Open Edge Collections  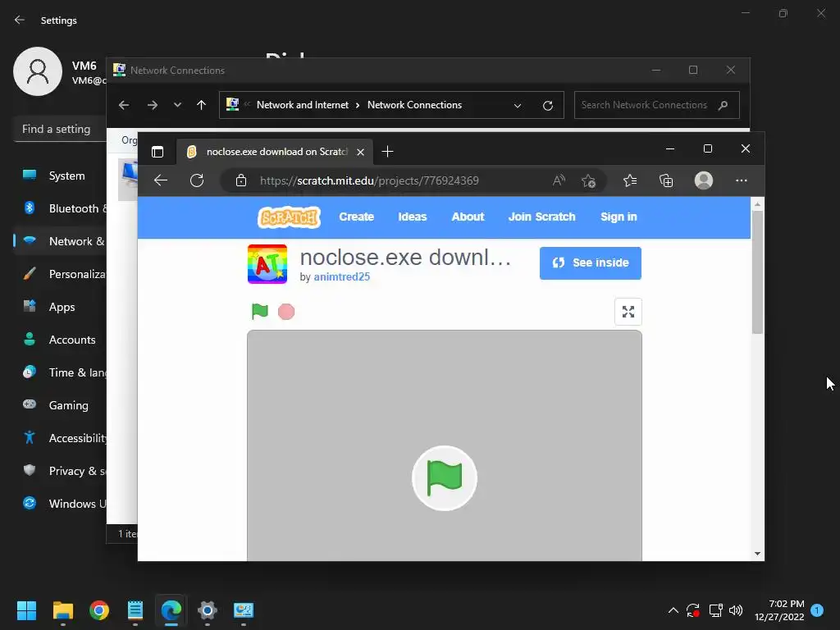(666, 180)
